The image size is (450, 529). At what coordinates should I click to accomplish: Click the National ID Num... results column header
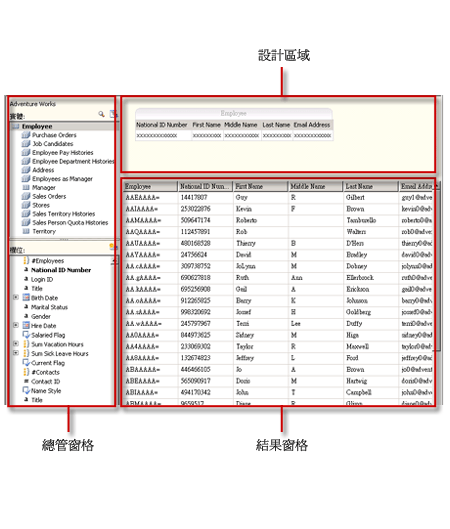[x=205, y=186]
